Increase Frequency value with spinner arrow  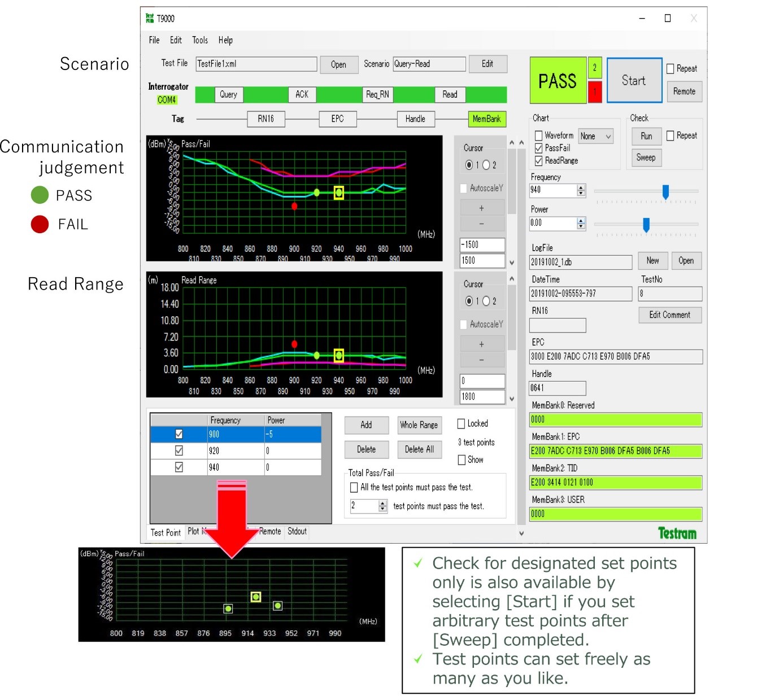pyautogui.click(x=581, y=187)
